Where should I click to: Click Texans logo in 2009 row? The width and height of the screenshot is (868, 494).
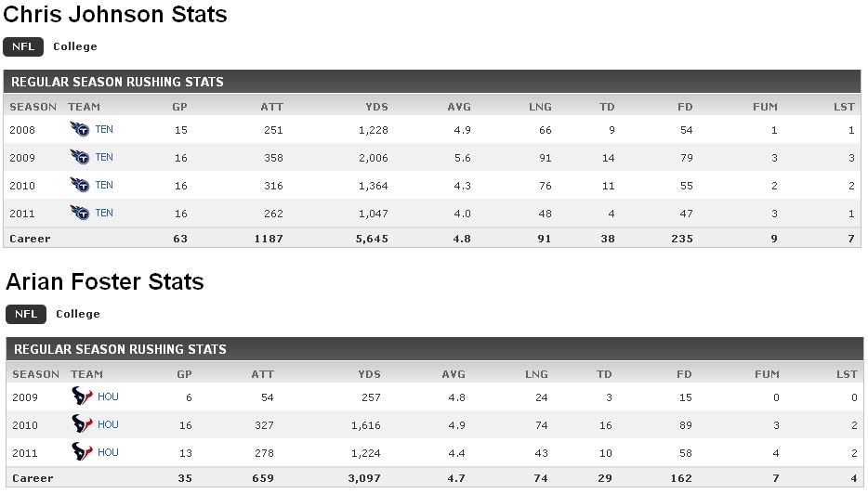tap(83, 396)
